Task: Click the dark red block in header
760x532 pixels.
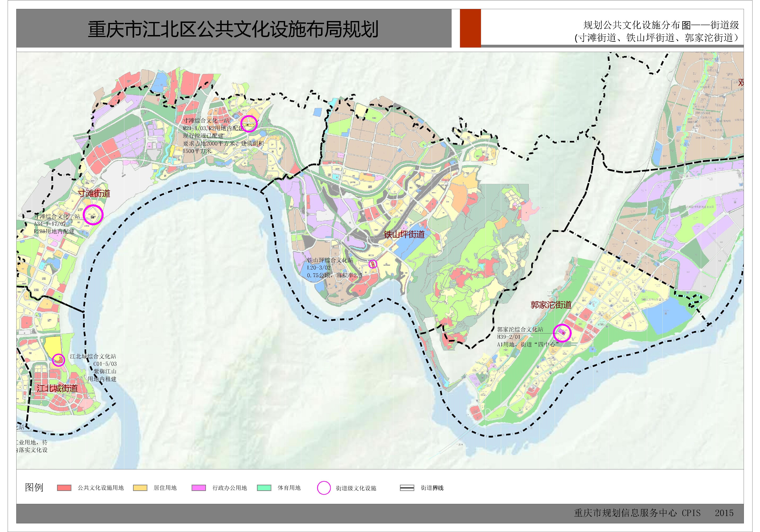Action: pyautogui.click(x=470, y=28)
